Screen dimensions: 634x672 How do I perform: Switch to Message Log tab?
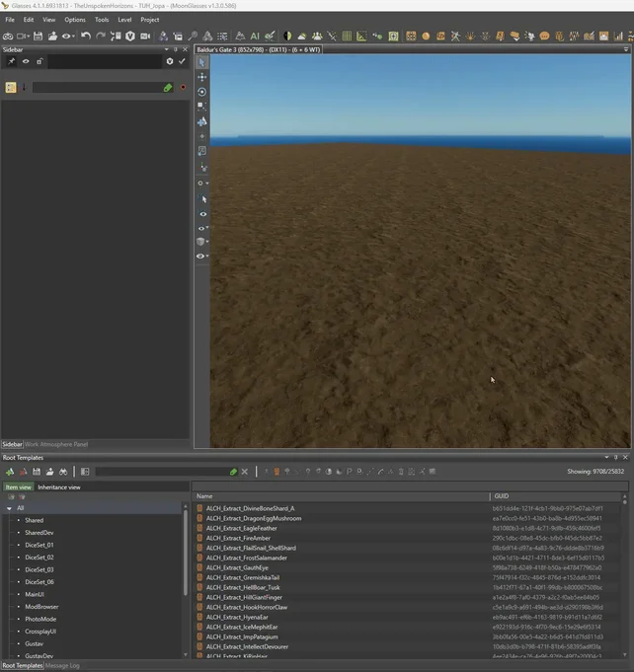(x=62, y=665)
